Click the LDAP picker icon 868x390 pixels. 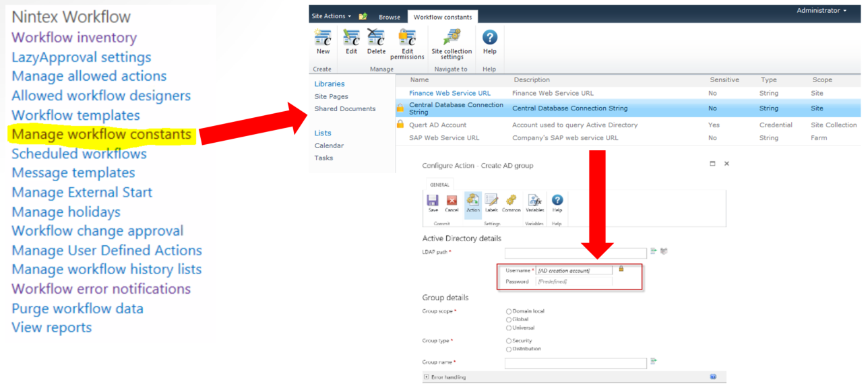(x=664, y=251)
